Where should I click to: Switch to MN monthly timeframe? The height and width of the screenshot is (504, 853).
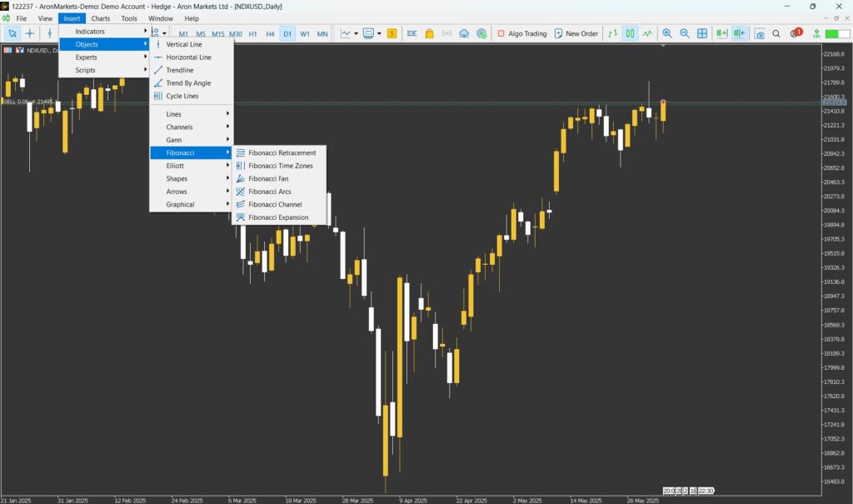click(x=322, y=34)
